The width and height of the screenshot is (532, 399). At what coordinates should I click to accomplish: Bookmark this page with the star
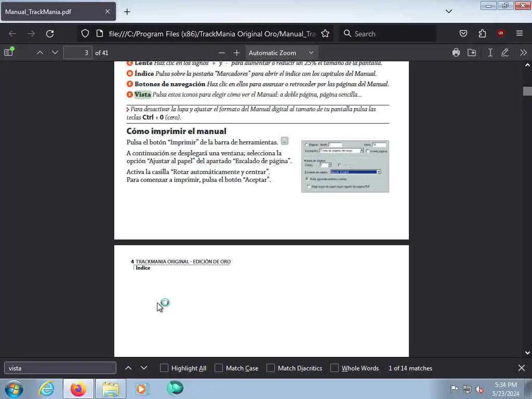[x=325, y=34]
